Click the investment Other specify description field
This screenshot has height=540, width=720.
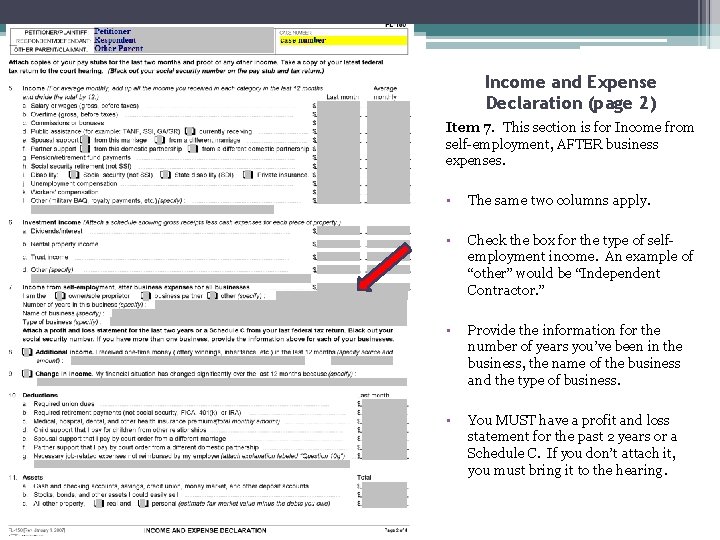point(171,278)
